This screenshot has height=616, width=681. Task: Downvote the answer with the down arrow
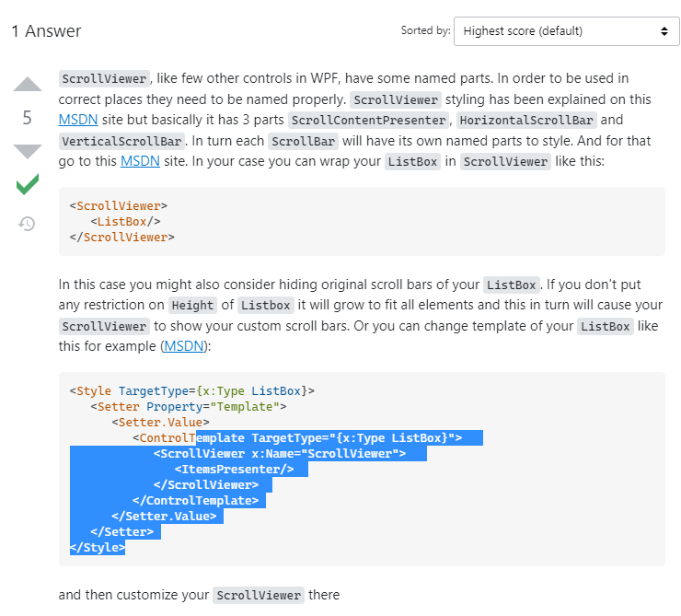28,151
